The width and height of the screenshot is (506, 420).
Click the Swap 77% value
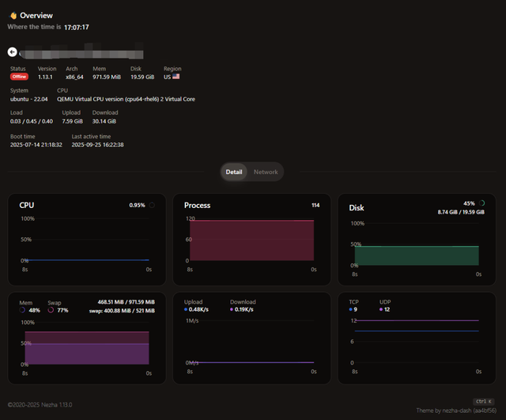[62, 310]
